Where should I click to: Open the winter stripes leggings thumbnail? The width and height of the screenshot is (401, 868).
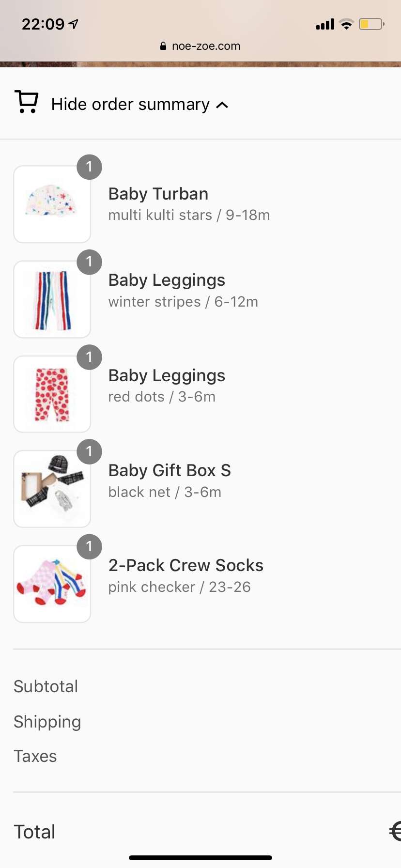pyautogui.click(x=52, y=299)
